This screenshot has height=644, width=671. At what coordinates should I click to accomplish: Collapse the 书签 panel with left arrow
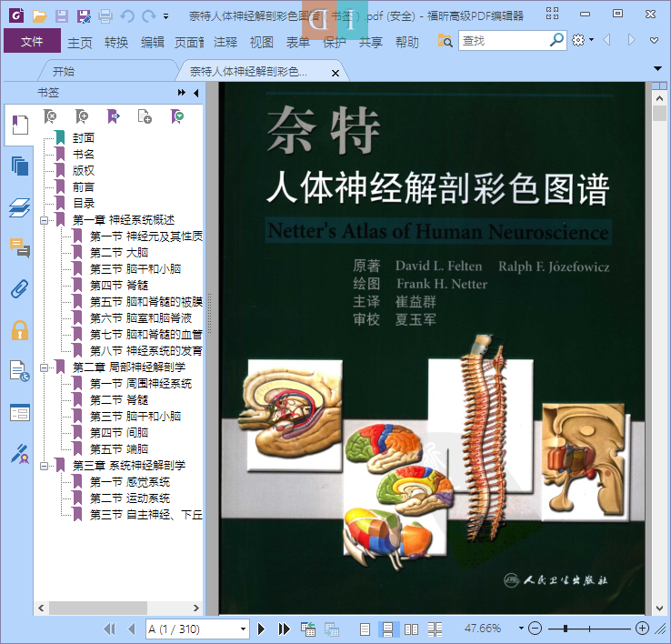tap(196, 93)
